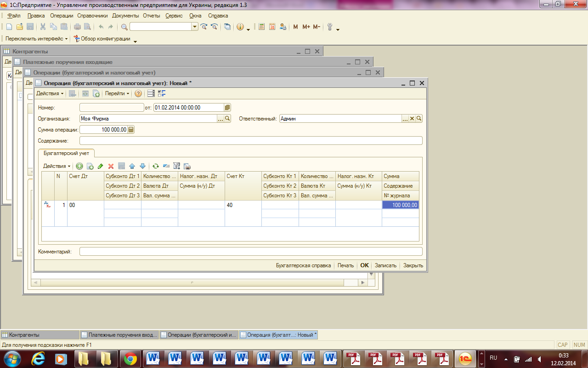Click the copy row icon in table toolbar
This screenshot has width=588, height=368.
click(90, 166)
